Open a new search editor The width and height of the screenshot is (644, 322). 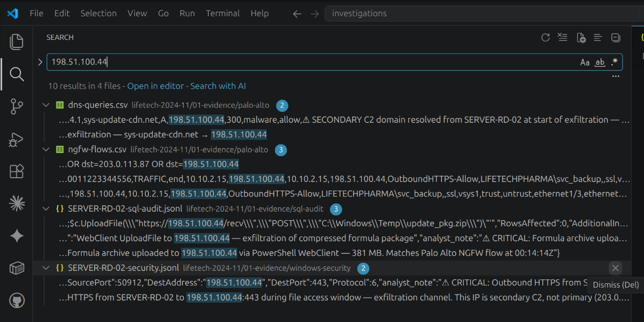pyautogui.click(x=581, y=38)
